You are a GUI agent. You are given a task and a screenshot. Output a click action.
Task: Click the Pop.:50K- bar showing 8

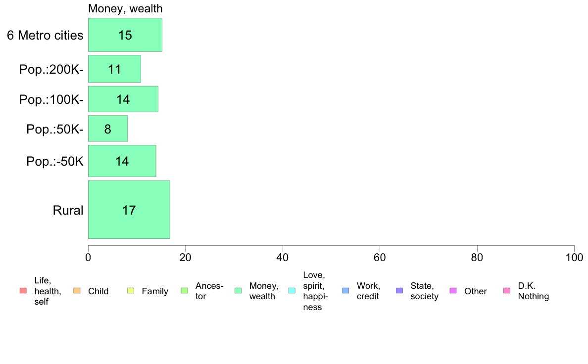[x=107, y=129]
